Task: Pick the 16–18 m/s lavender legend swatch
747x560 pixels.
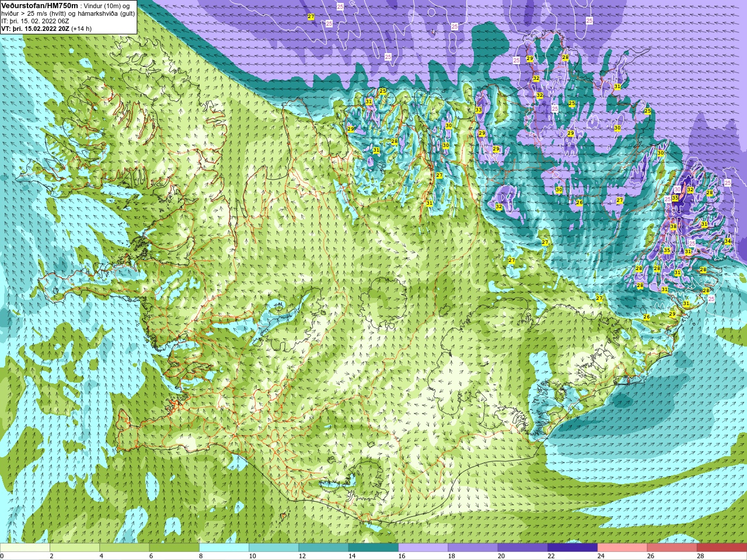Action: point(423,548)
